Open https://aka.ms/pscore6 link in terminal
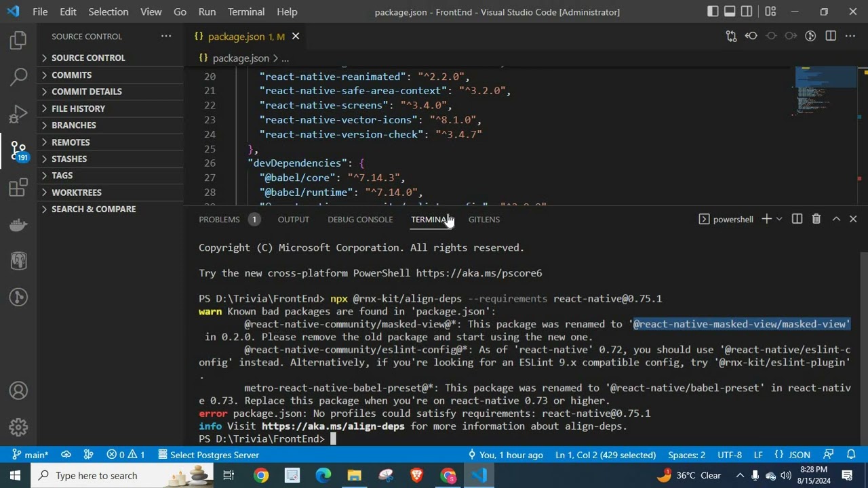 pos(479,273)
